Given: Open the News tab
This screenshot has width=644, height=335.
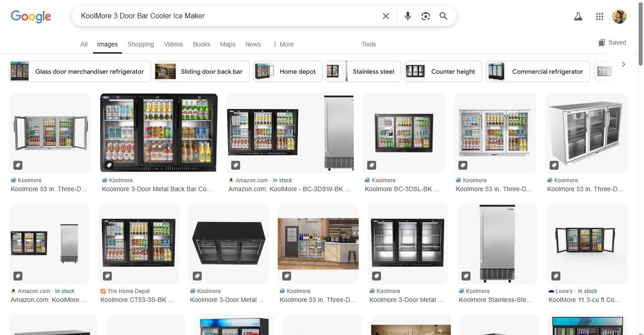Looking at the screenshot, I should click(x=253, y=44).
